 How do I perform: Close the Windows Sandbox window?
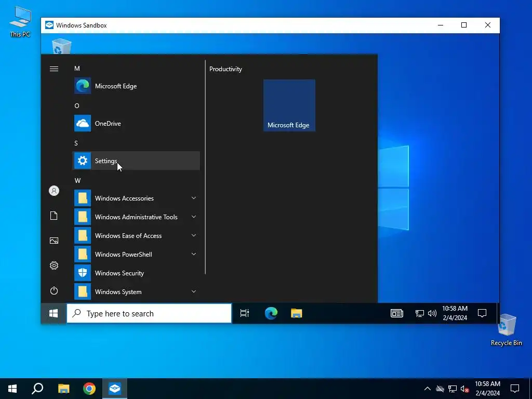487,25
